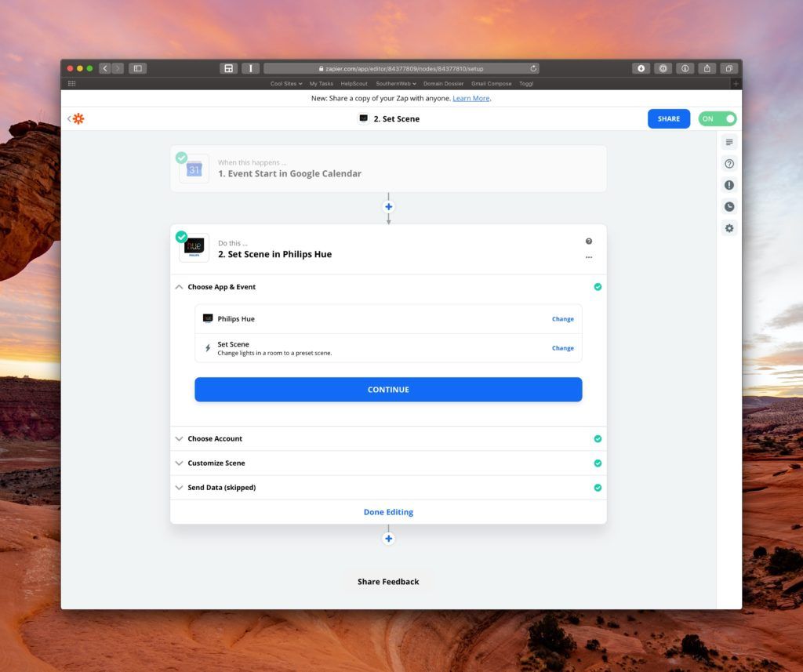Show Safari downloads

[641, 68]
